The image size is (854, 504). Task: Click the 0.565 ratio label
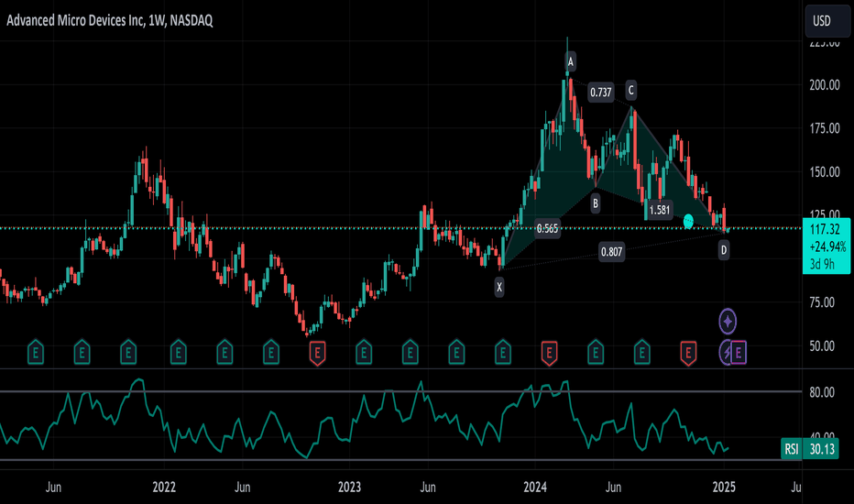tap(547, 229)
